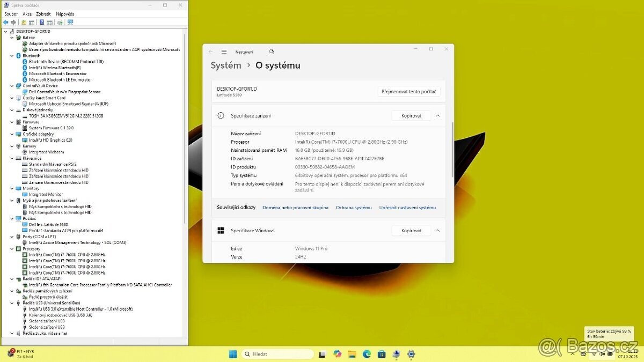Click Přejmenovat tento počítač button
Viewport: 644px width, 362px height.
[x=409, y=91]
